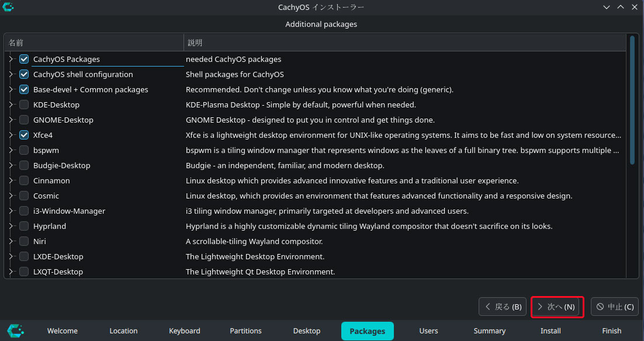Select the Summary step
644x341 pixels.
490,330
